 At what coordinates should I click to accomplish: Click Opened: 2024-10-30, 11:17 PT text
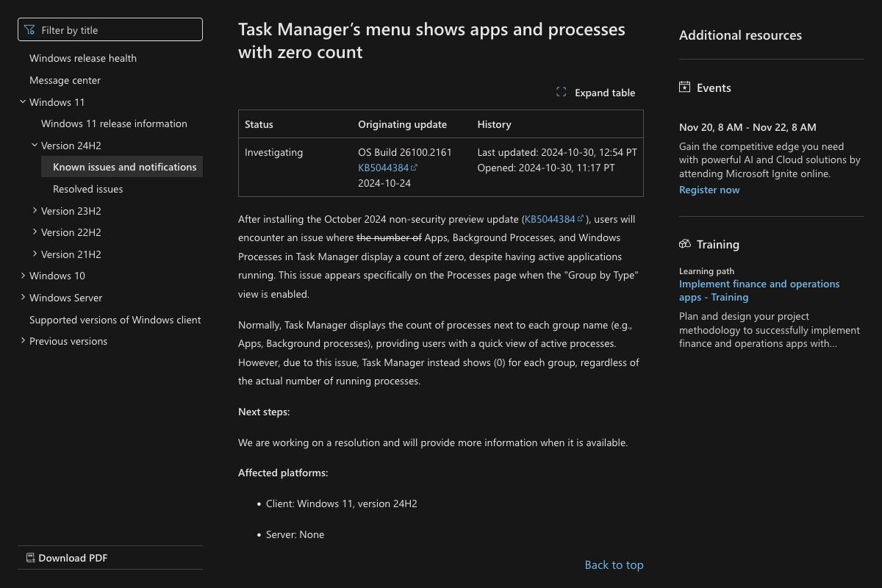546,168
